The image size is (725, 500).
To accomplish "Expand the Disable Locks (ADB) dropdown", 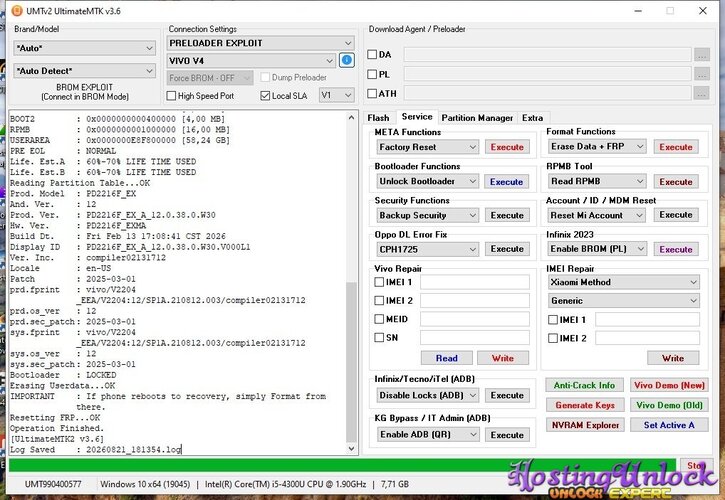I will click(427, 395).
